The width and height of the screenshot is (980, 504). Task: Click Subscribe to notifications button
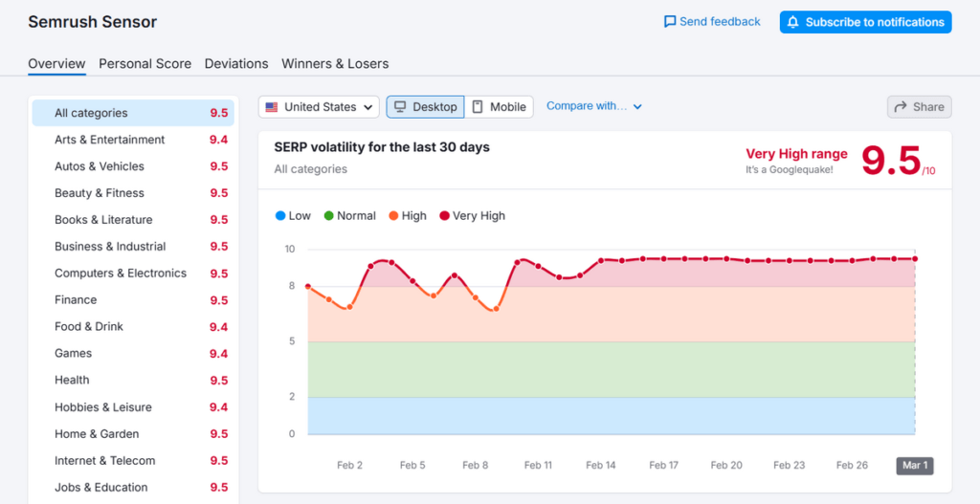[x=865, y=22]
